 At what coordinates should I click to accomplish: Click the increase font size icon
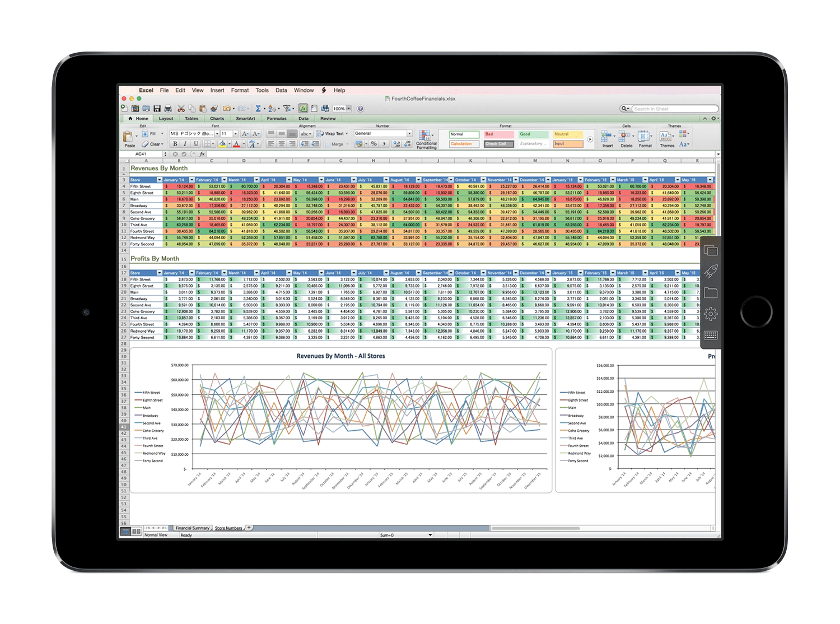pyautogui.click(x=245, y=134)
